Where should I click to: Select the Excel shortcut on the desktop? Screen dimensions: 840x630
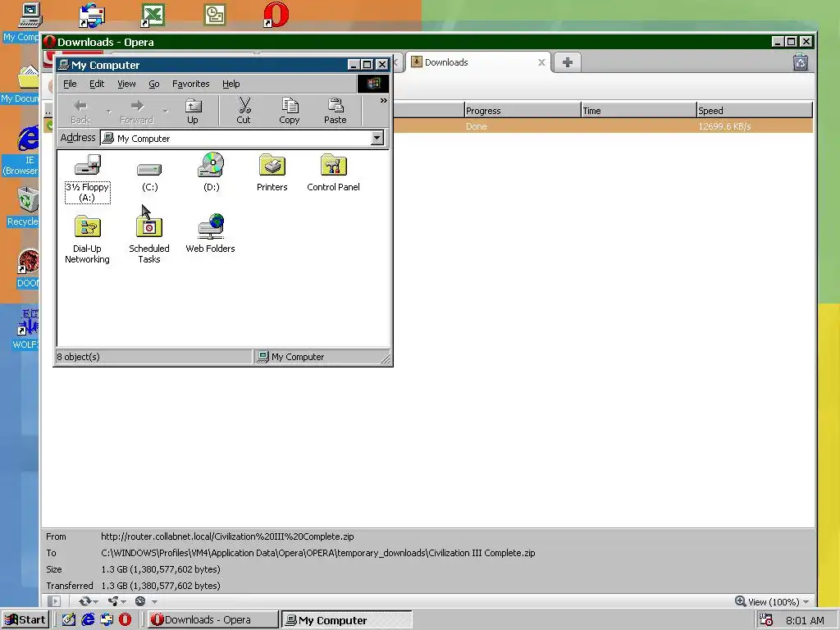point(153,15)
